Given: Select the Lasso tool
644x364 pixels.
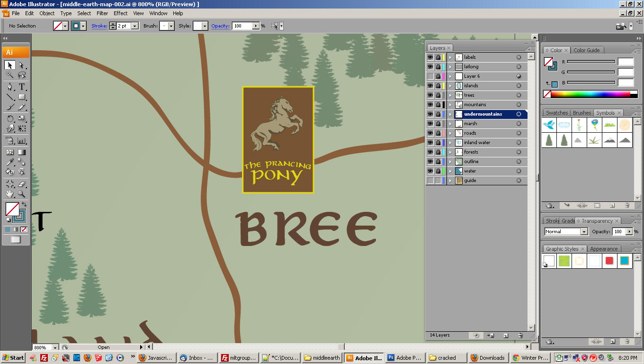Looking at the screenshot, I should tap(21, 75).
